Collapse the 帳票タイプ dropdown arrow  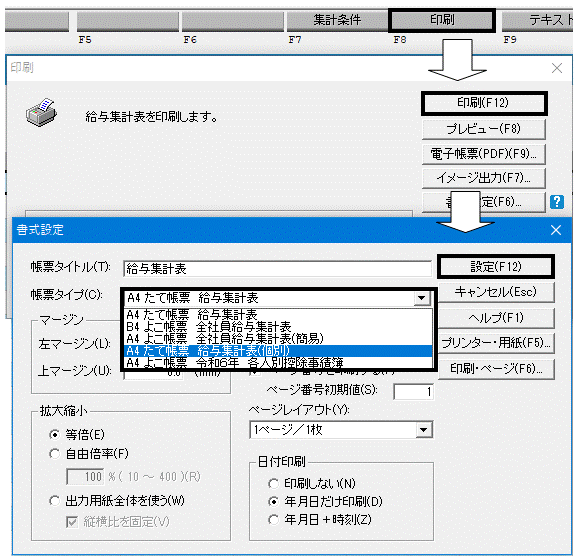tap(422, 298)
